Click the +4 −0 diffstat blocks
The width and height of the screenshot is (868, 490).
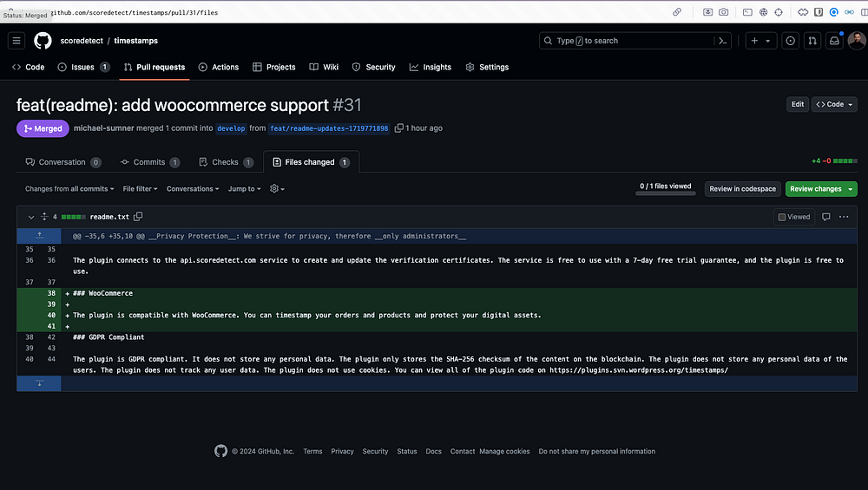coord(845,161)
